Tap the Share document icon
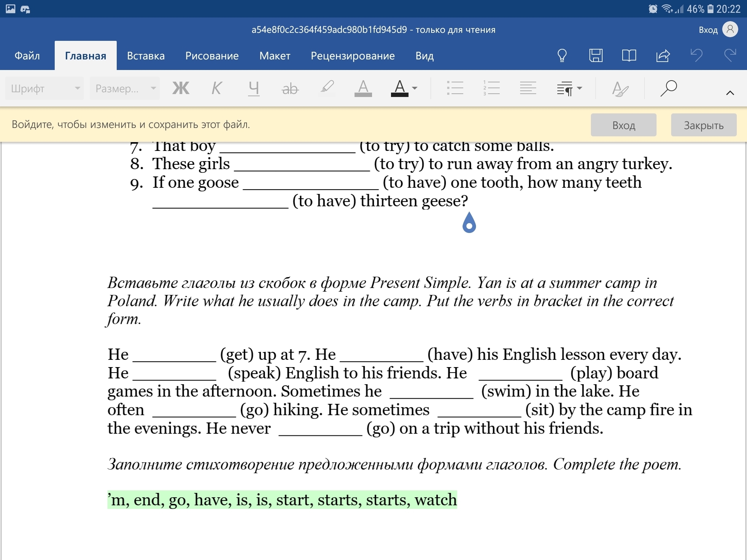Viewport: 747px width, 560px height. point(663,56)
